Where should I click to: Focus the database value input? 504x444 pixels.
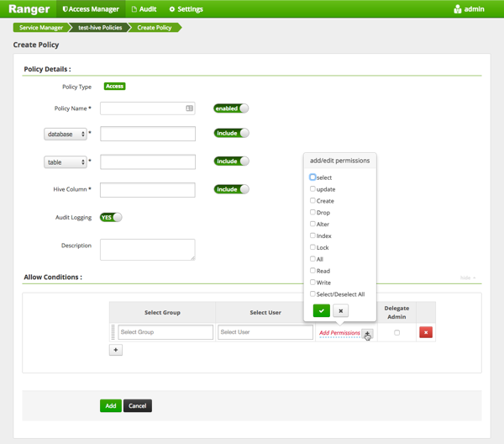(148, 134)
